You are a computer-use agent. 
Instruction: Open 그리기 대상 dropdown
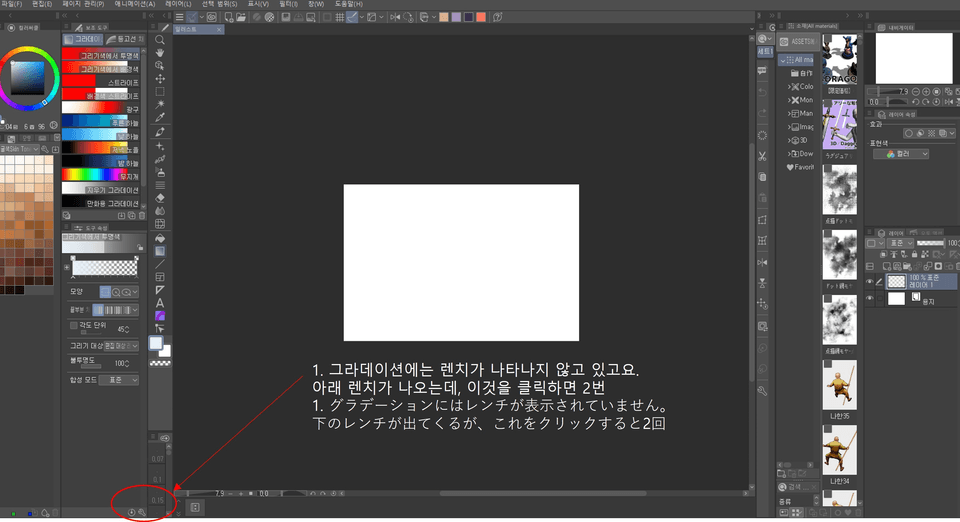pos(121,346)
